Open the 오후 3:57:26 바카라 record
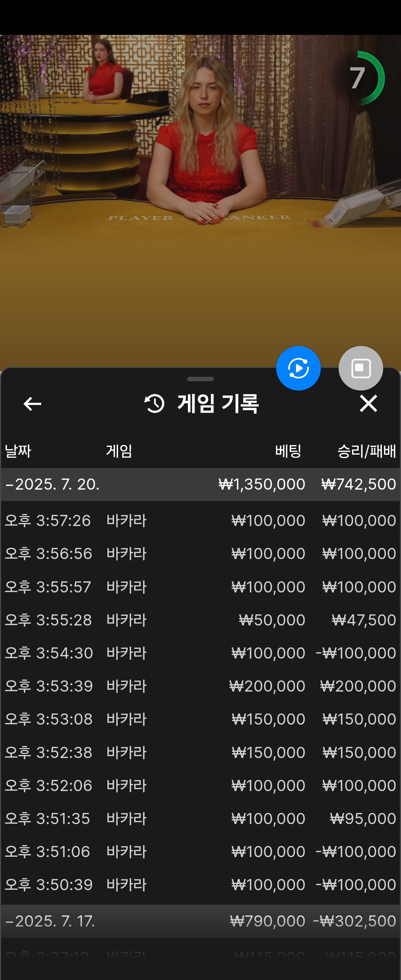Image resolution: width=401 pixels, height=980 pixels. pyautogui.click(x=200, y=520)
